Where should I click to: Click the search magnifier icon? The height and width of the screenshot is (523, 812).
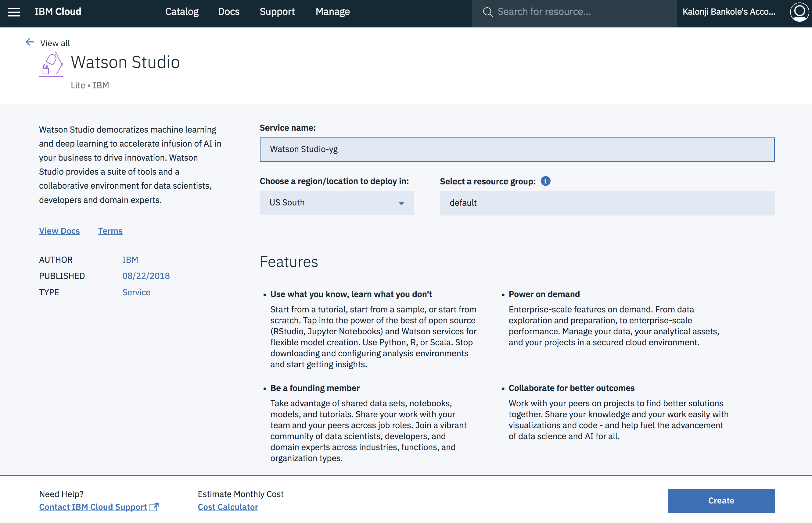pos(487,12)
